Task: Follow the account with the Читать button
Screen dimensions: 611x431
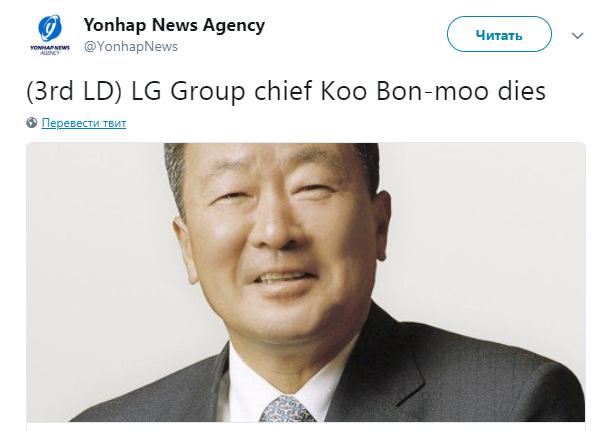Action: pyautogui.click(x=499, y=34)
